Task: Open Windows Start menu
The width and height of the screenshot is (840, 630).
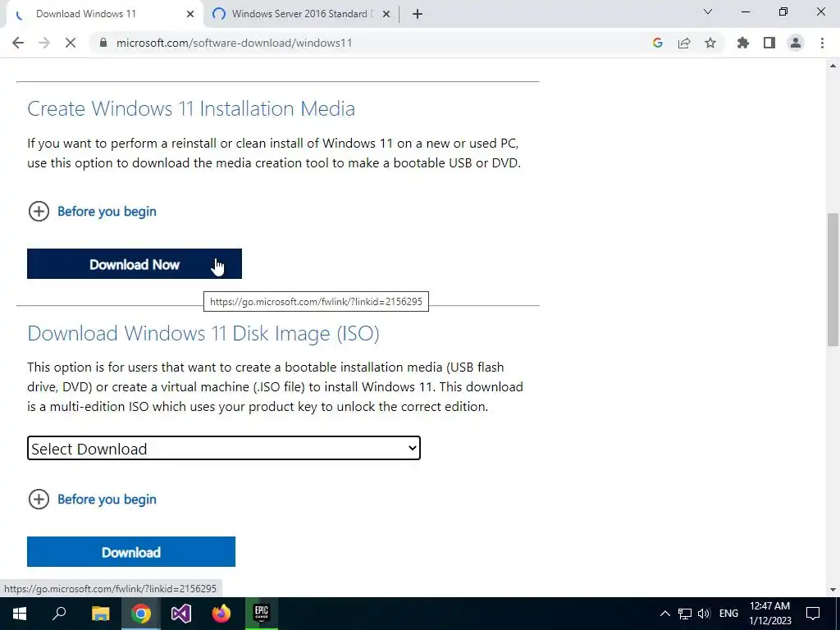Action: tap(20, 614)
